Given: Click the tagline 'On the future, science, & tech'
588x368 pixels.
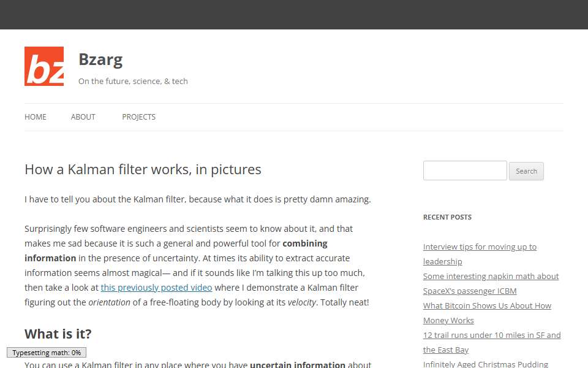Looking at the screenshot, I should pos(133,81).
